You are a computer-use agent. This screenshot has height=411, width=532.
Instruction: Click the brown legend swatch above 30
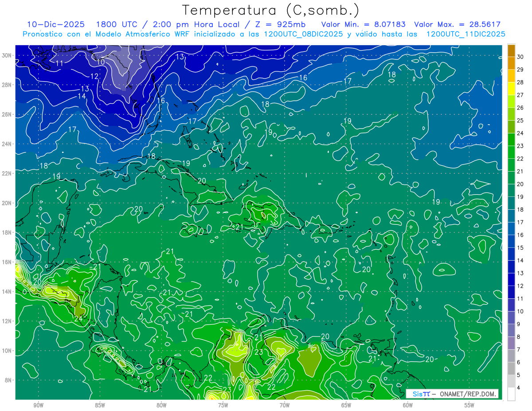pyautogui.click(x=511, y=51)
